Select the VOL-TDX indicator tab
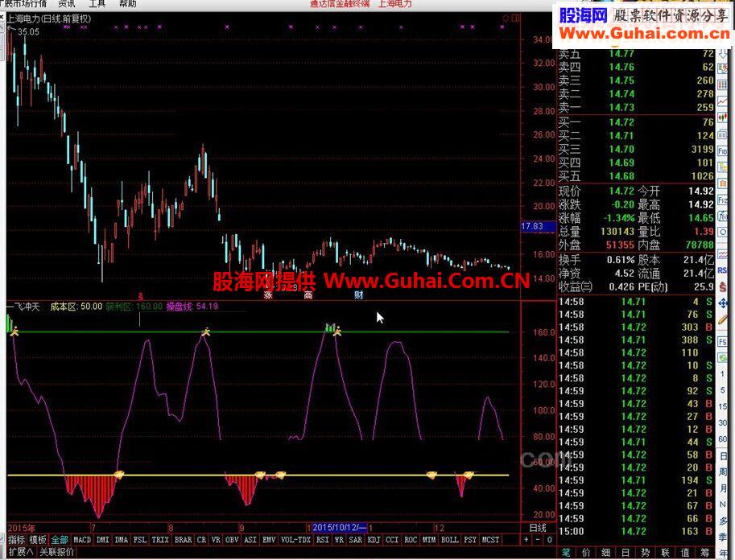The width and height of the screenshot is (735, 560). [x=295, y=540]
